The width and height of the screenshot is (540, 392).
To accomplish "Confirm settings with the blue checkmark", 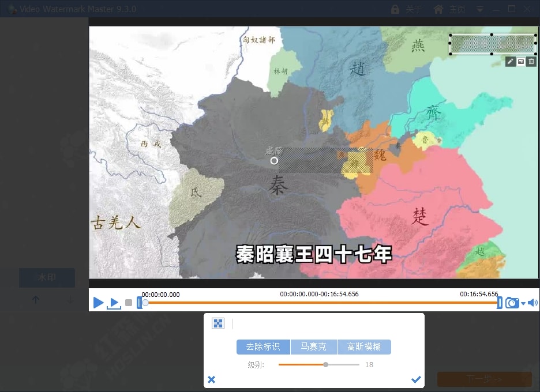I will pos(416,379).
